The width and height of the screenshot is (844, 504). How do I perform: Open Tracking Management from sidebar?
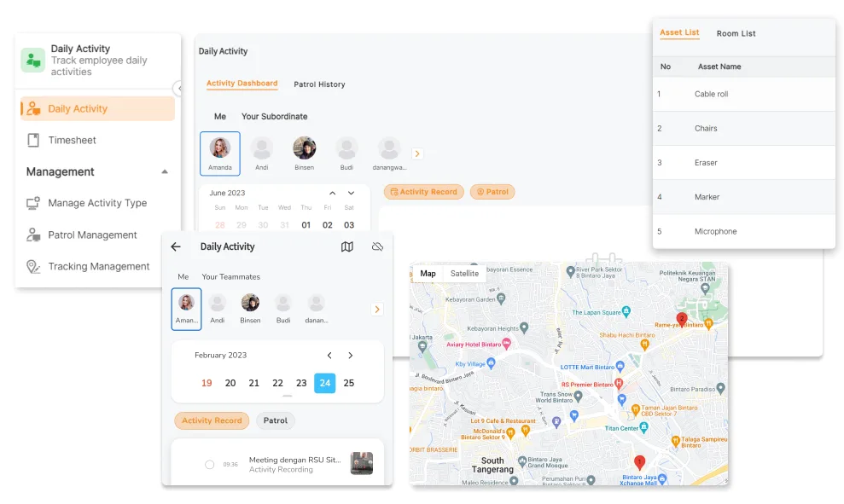[99, 266]
